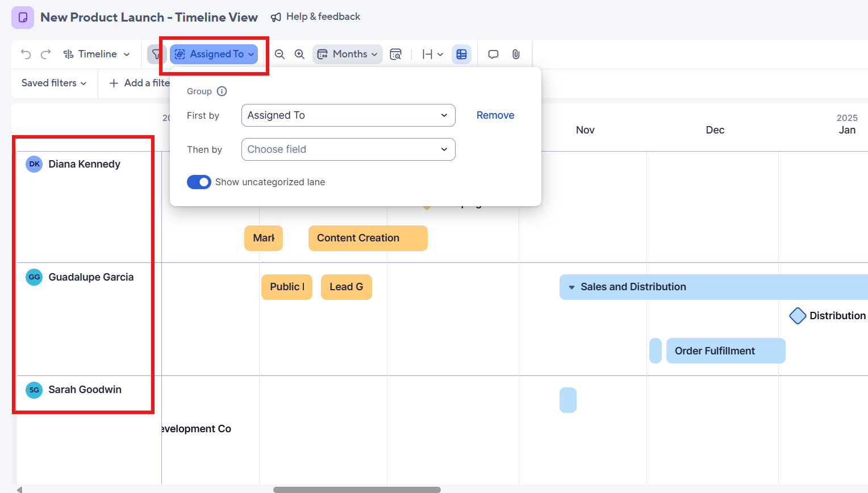Image resolution: width=868 pixels, height=493 pixels.
Task: Click Help & feedback link
Action: [x=316, y=17]
